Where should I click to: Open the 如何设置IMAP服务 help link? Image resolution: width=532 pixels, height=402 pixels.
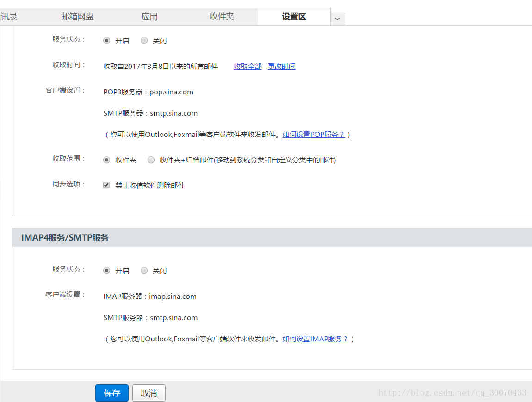tap(315, 339)
